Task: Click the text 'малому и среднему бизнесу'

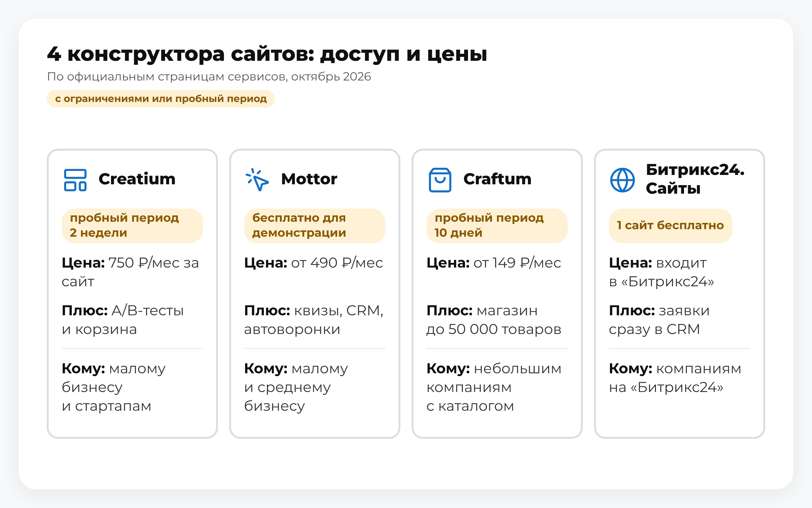Action: coord(296,387)
